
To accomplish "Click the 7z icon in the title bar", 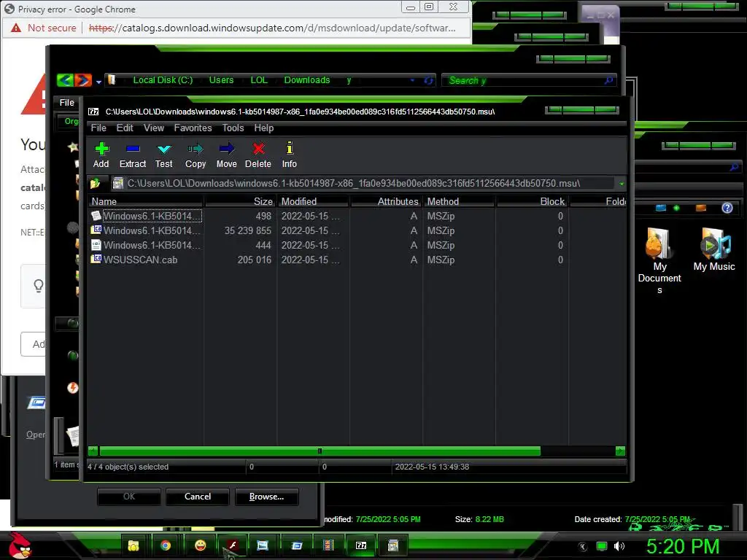I will coord(93,112).
